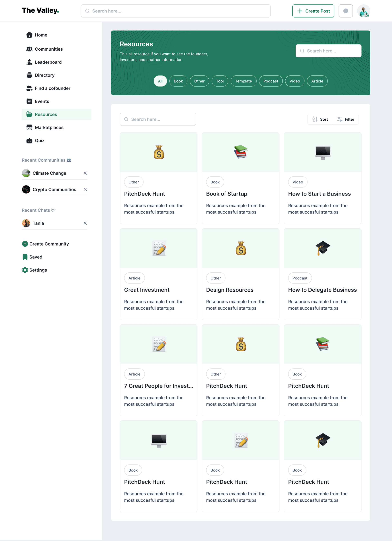Toggle the Template category filter
Viewport: 392px width, 541px height.
pos(244,81)
